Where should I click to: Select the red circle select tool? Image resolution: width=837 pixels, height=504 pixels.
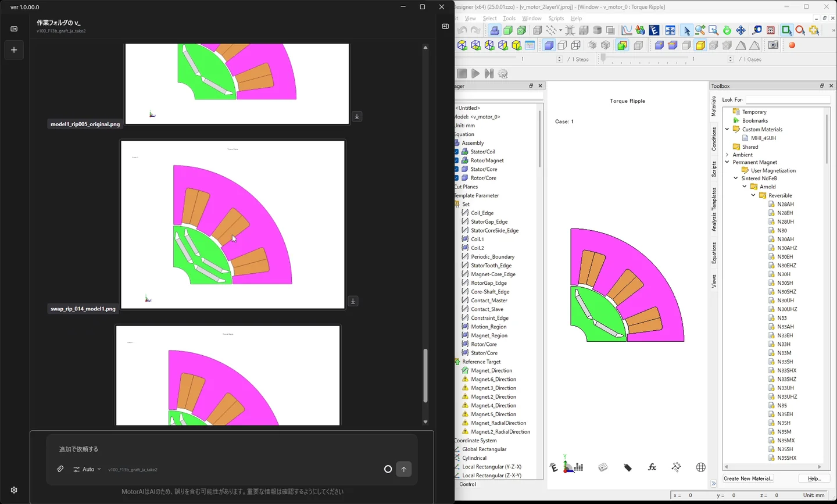pos(800,30)
